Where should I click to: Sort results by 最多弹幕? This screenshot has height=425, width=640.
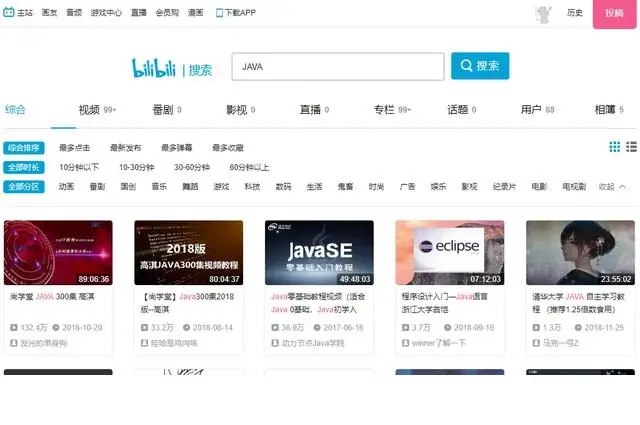(176, 148)
